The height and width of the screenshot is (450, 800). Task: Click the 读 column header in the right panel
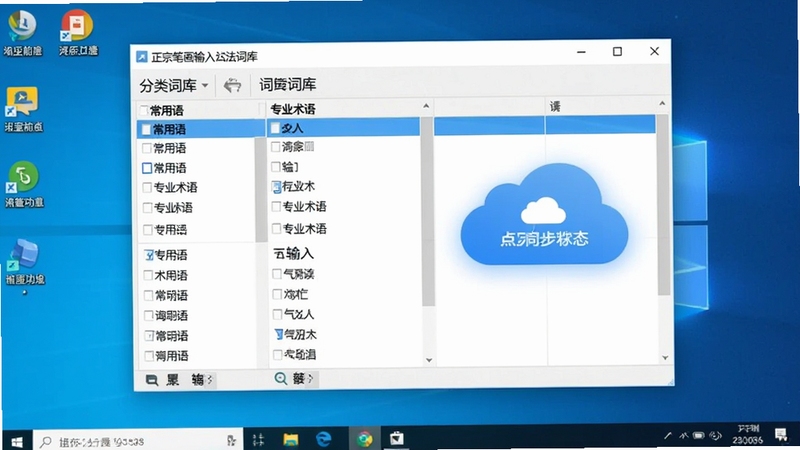click(555, 107)
